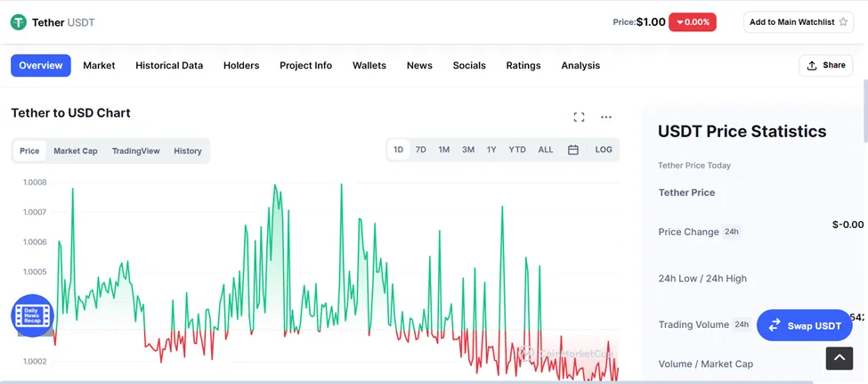Click the Volume / Market Cap label

pos(706,364)
